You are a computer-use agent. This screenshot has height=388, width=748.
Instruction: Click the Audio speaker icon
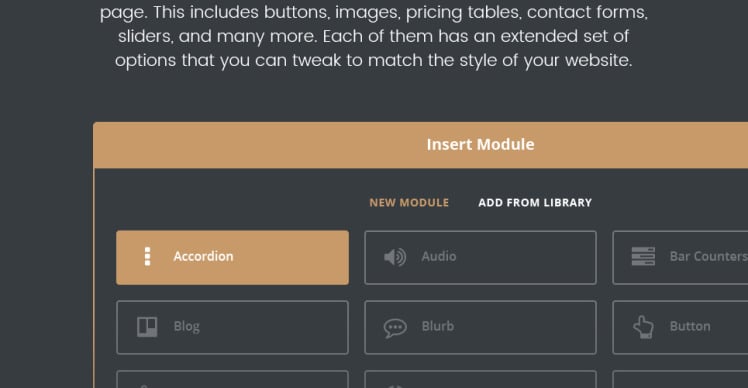(x=395, y=257)
